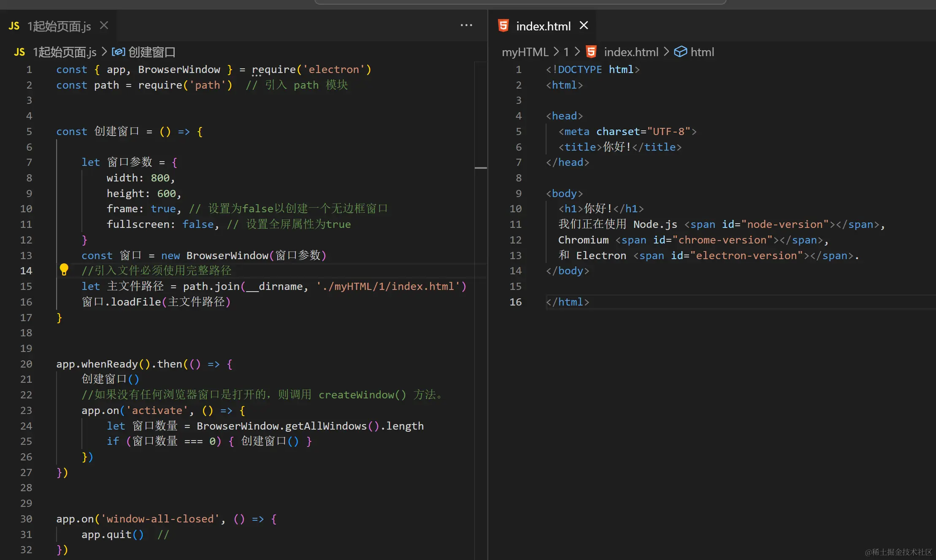Click the lightbulb quick-fix icon

point(64,270)
